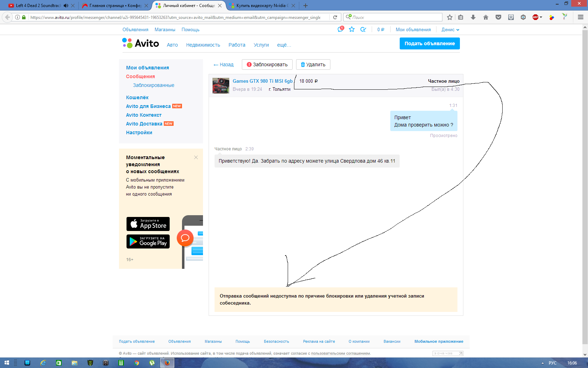The width and height of the screenshot is (588, 368).
Task: Expand the Денис account dropdown
Action: point(450,30)
